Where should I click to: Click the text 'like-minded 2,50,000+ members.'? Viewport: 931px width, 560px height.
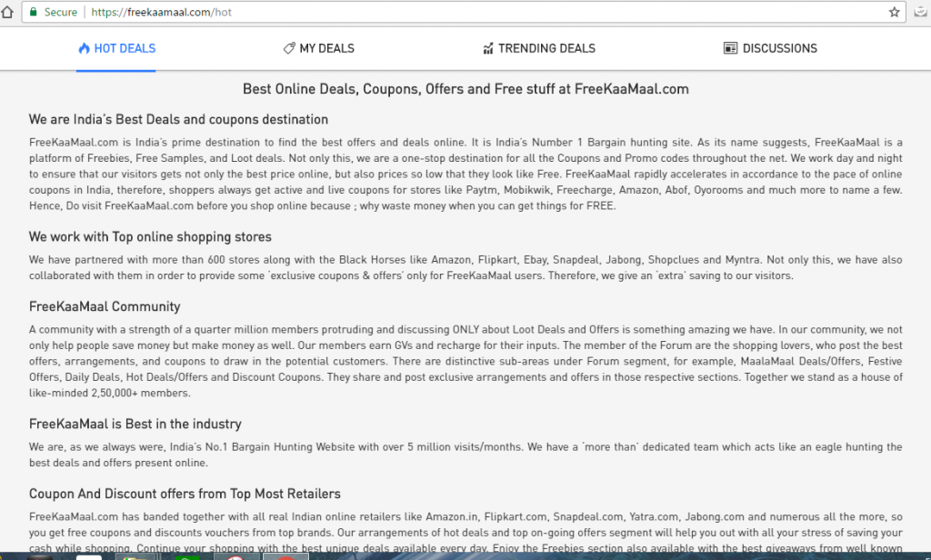(110, 393)
